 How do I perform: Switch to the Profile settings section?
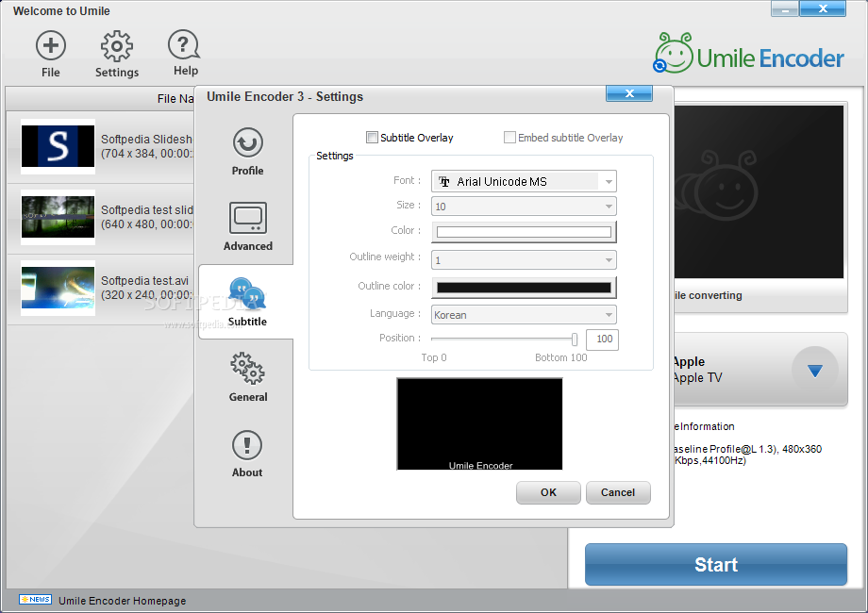247,152
